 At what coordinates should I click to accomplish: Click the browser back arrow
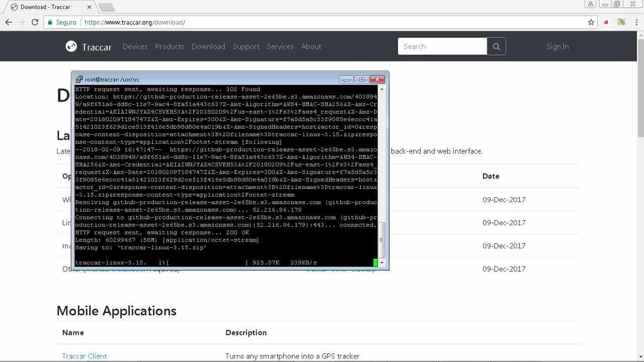pos(9,22)
